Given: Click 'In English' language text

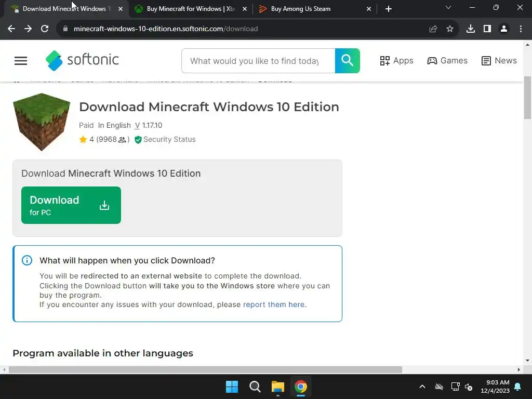Looking at the screenshot, I should pos(114,125).
